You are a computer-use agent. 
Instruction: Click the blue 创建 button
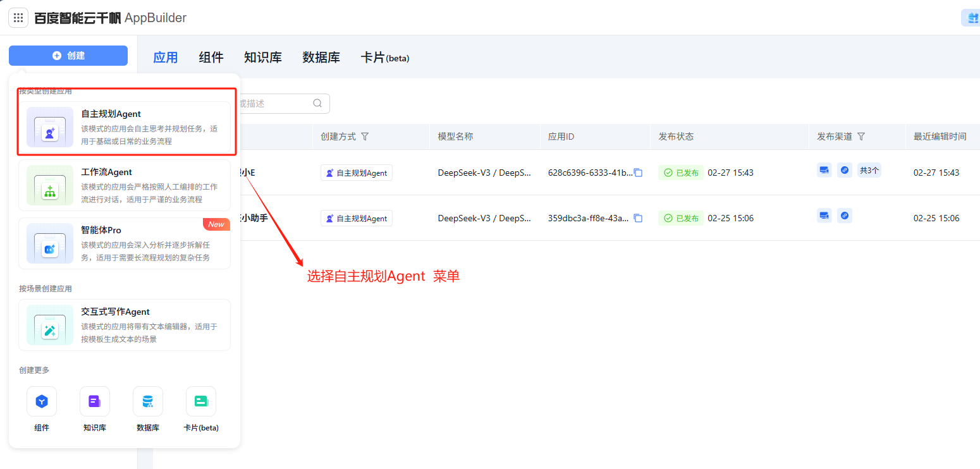(68, 56)
